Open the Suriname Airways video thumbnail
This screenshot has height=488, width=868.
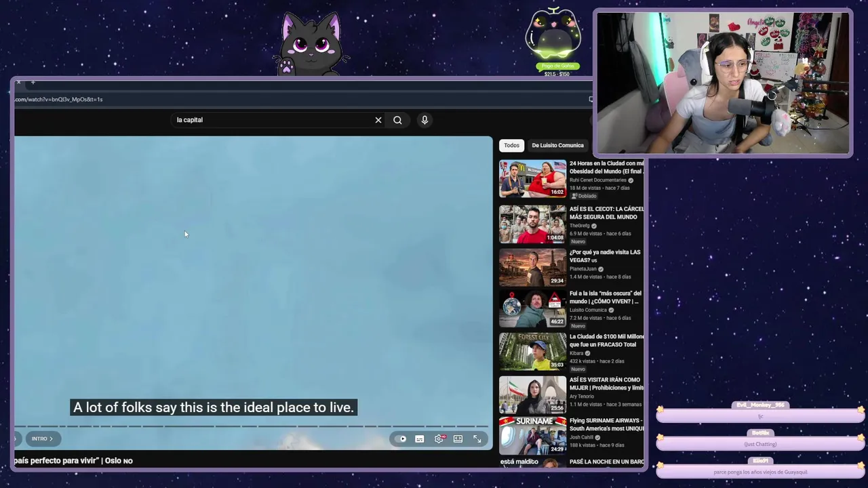tap(532, 435)
